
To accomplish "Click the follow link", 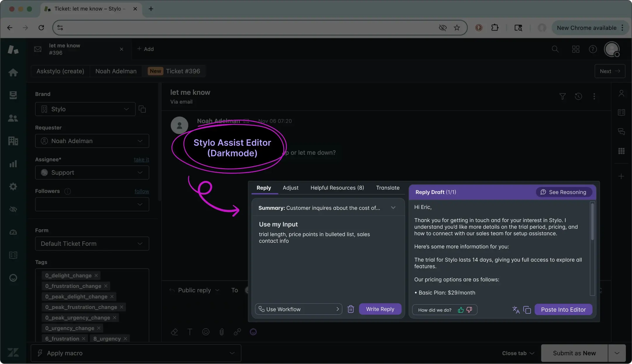I will [x=142, y=191].
